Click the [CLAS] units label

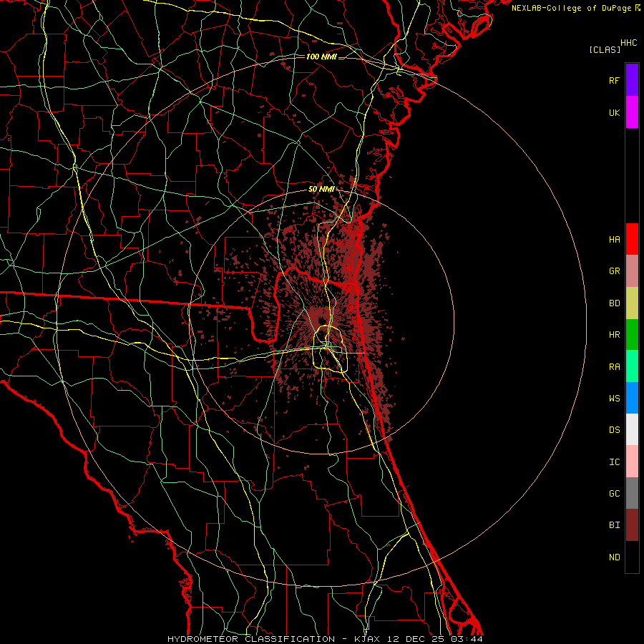point(605,49)
